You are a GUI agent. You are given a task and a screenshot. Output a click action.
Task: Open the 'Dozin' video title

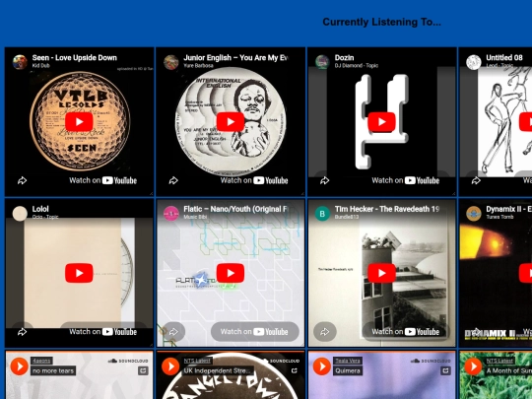(x=345, y=58)
